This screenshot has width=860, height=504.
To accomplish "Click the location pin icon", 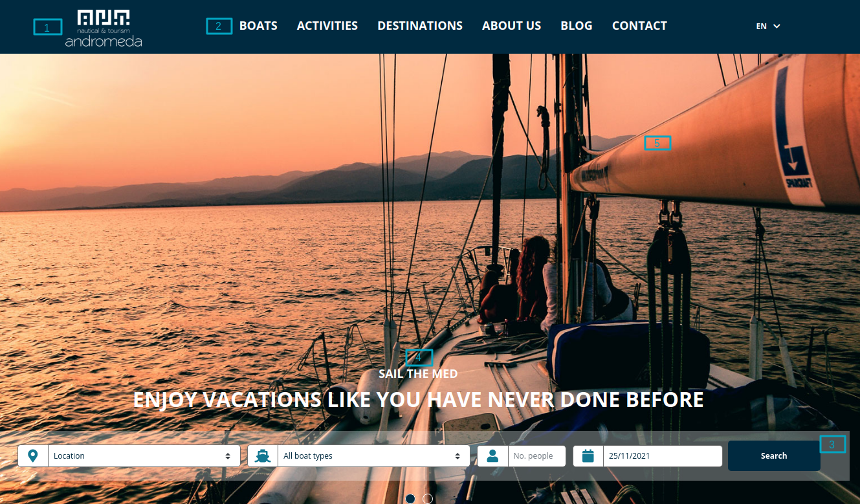I will (x=33, y=455).
